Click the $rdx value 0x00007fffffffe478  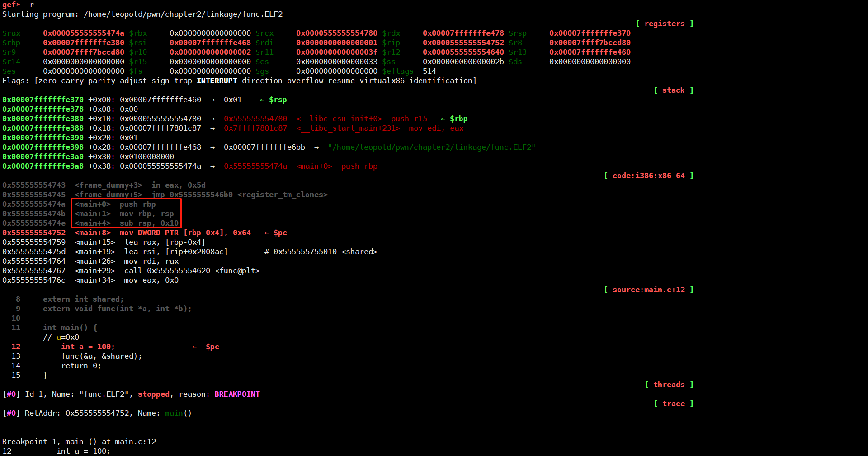pos(463,33)
